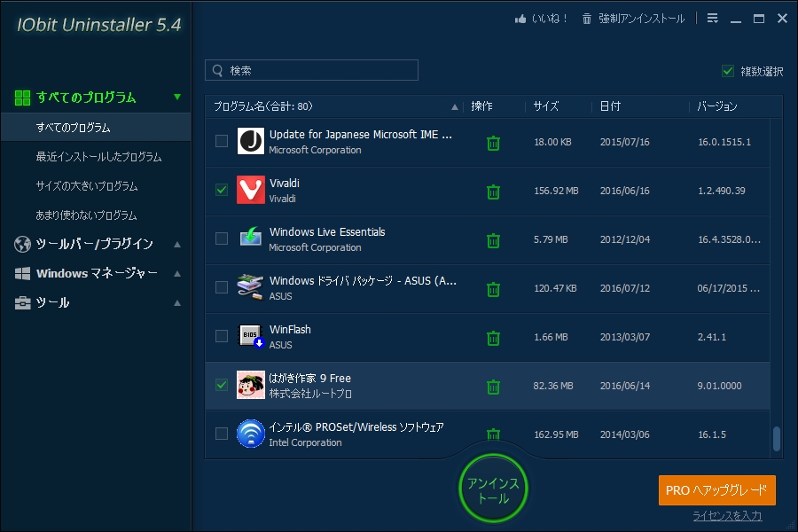Click the 162.95 MB size value
798x532 pixels.
tap(556, 434)
